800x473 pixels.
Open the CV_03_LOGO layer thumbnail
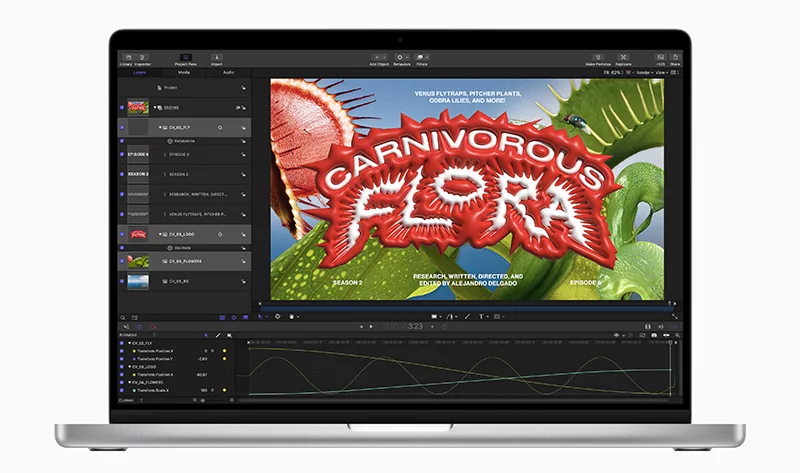pyautogui.click(x=138, y=234)
